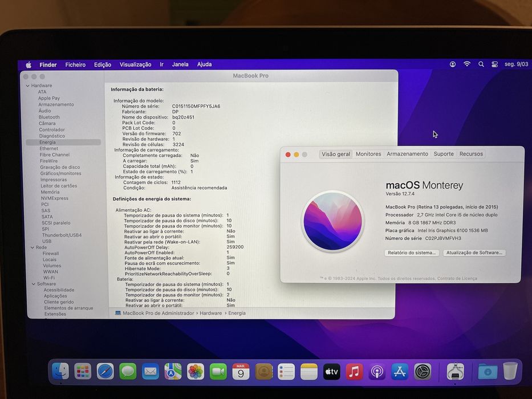532x399 pixels.
Task: Select the Visão geral tab
Action: pos(336,154)
